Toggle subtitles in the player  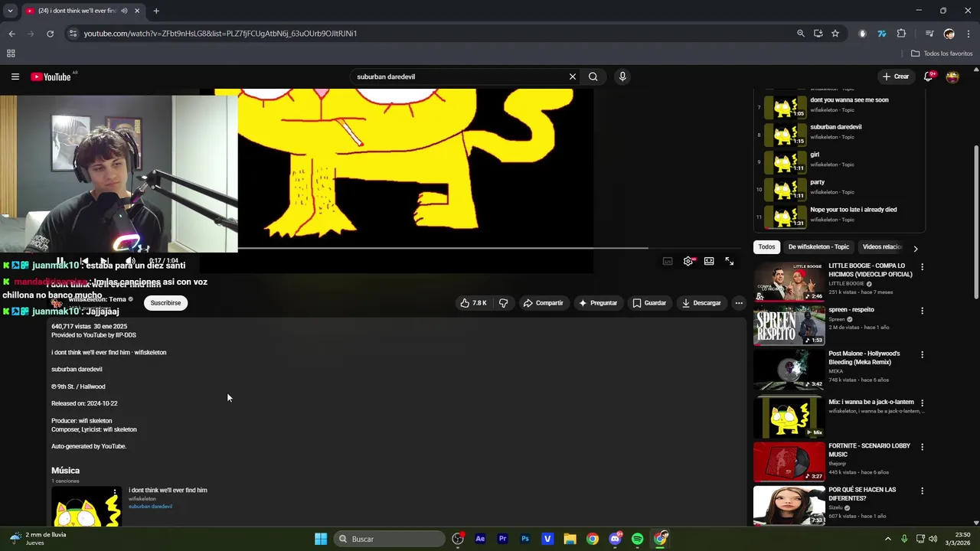click(668, 261)
